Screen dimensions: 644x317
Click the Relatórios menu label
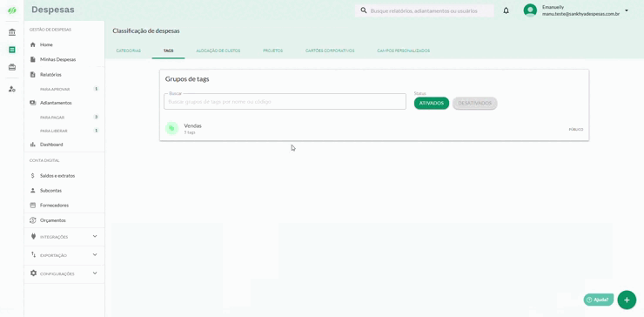click(x=51, y=75)
